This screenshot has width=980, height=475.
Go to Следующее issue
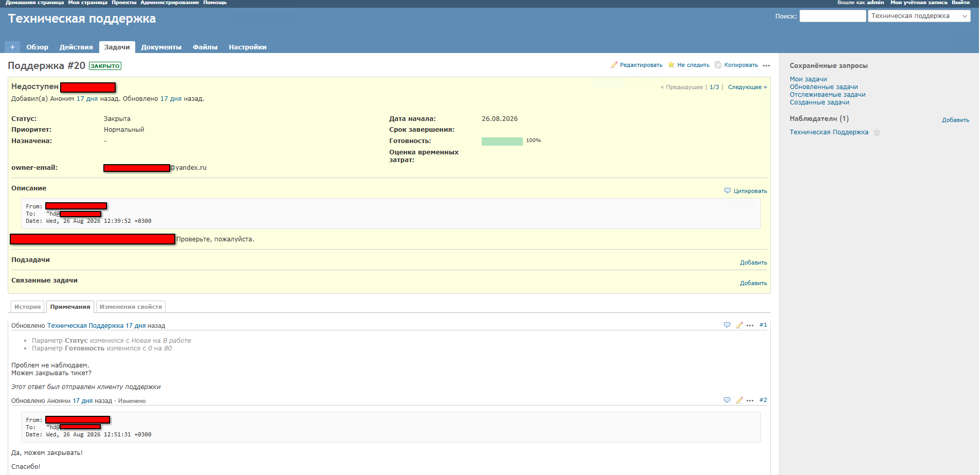click(747, 87)
